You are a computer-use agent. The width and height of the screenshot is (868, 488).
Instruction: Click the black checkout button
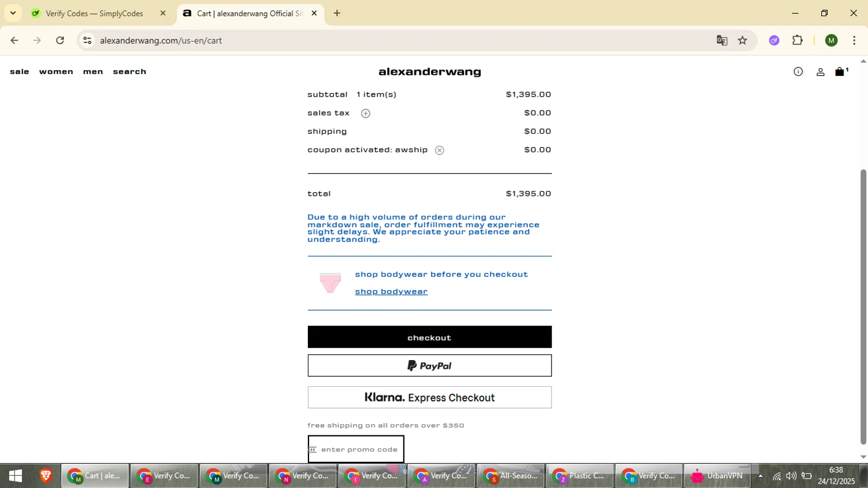click(x=429, y=337)
